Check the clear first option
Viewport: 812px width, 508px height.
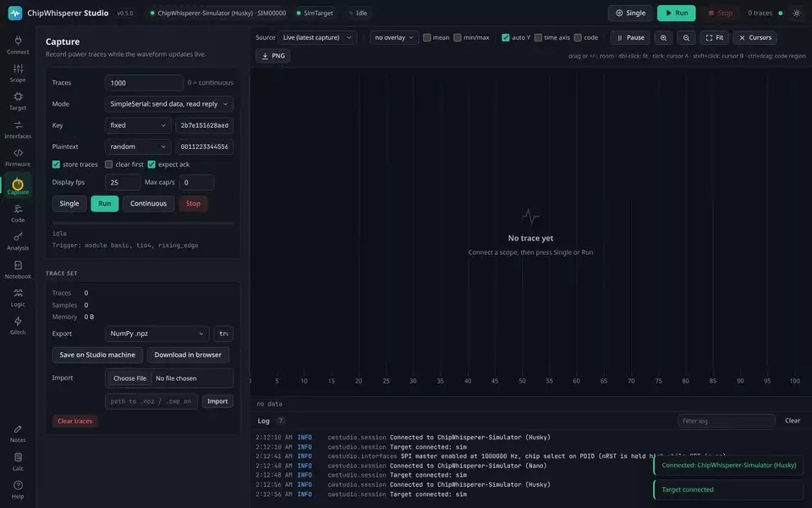click(x=109, y=164)
